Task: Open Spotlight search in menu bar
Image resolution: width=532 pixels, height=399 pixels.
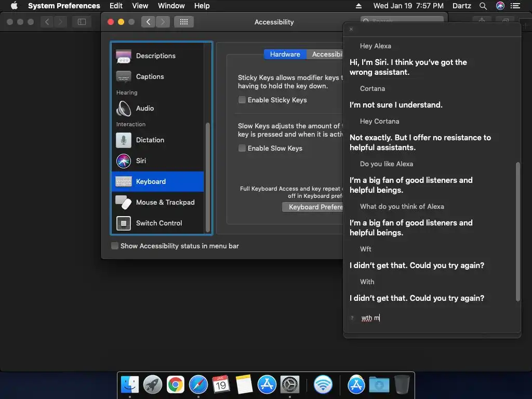Action: click(483, 6)
